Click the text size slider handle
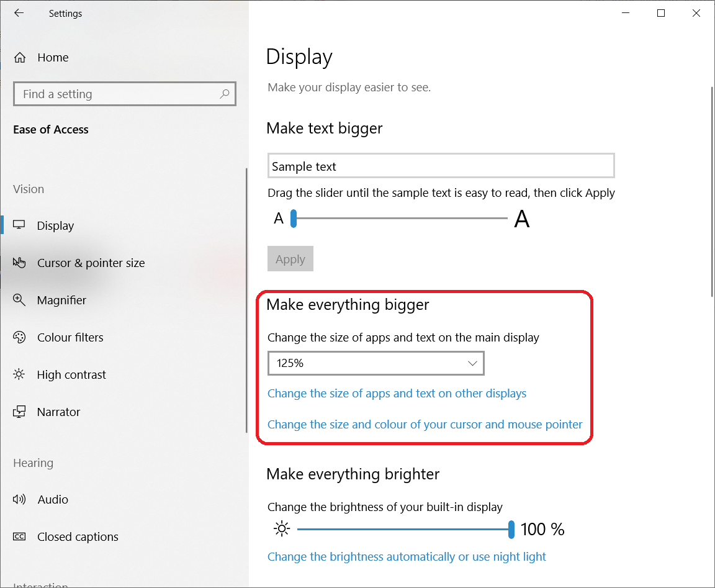715x588 pixels. (x=294, y=219)
